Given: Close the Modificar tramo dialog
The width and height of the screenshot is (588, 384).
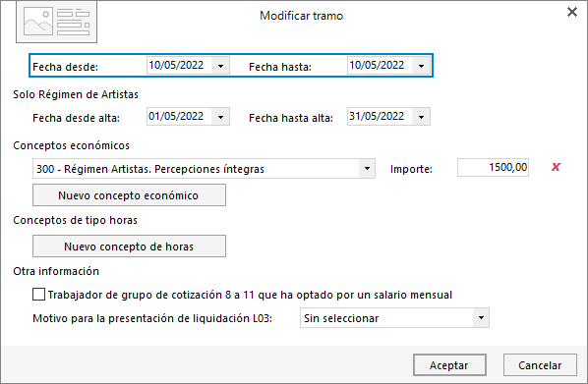Looking at the screenshot, I should 572,12.
